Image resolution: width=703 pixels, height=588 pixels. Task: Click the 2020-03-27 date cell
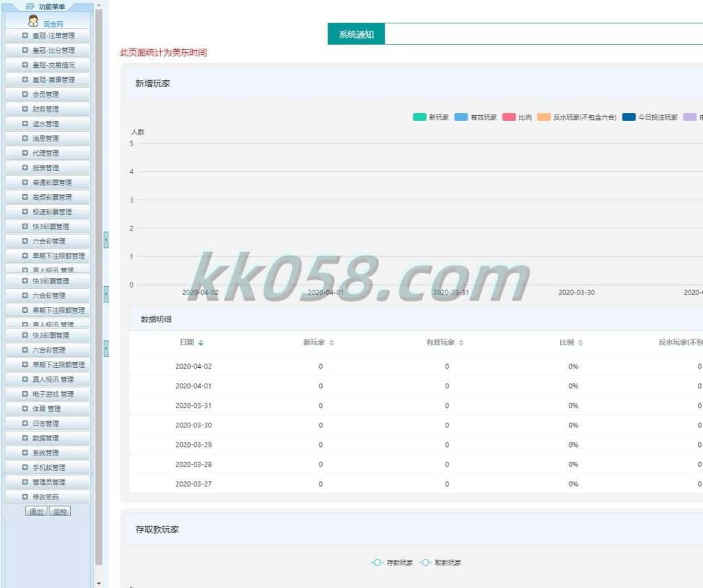click(x=193, y=484)
